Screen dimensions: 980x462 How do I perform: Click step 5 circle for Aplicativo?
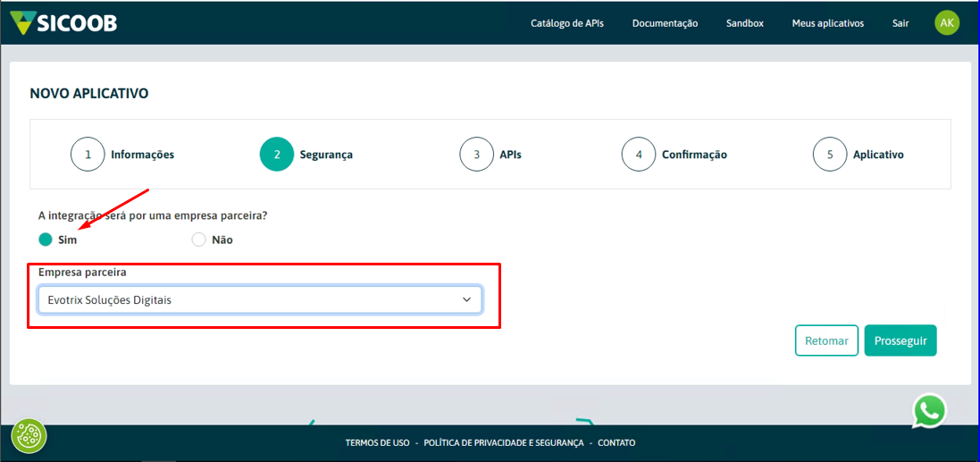click(829, 155)
